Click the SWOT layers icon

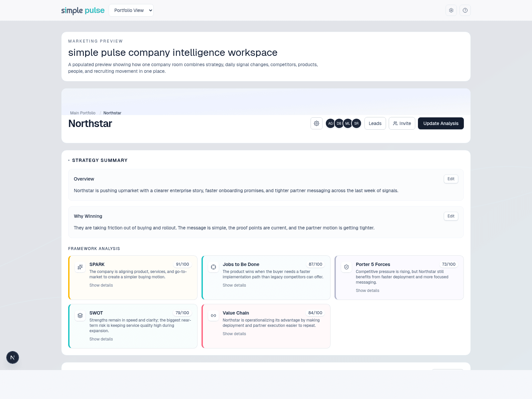(x=80, y=315)
